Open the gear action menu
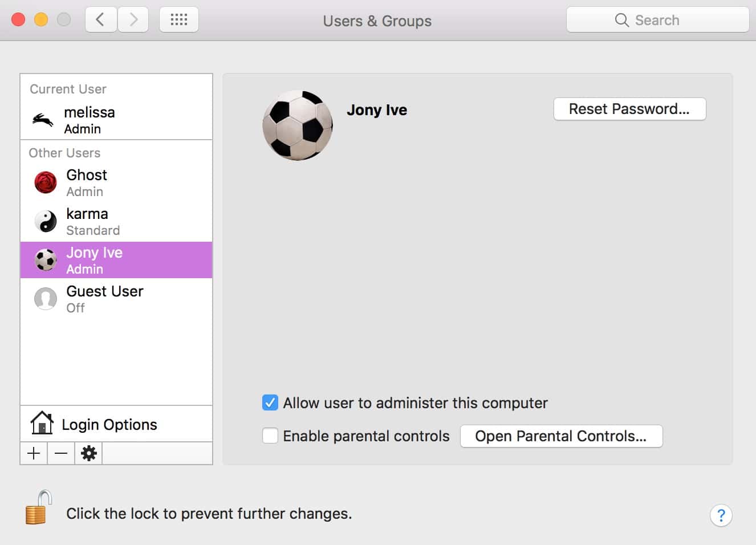The image size is (756, 545). coord(88,453)
